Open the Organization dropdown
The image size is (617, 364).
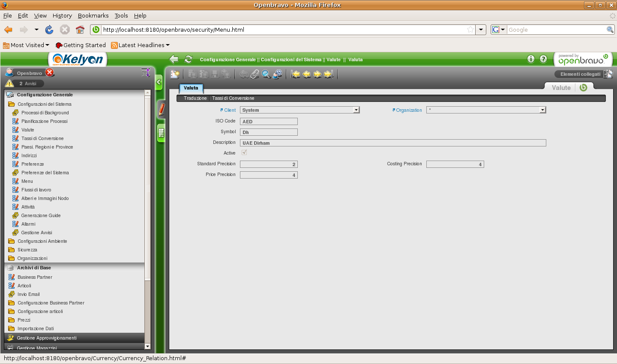pyautogui.click(x=542, y=110)
